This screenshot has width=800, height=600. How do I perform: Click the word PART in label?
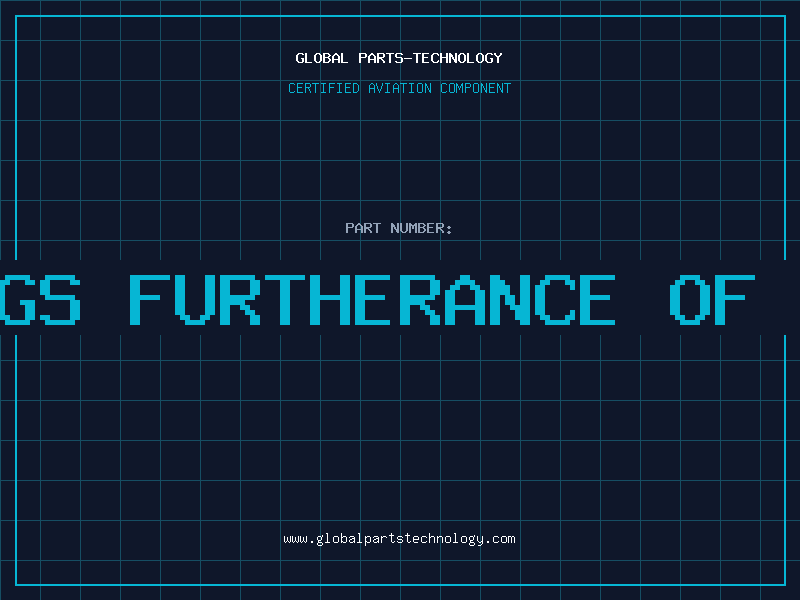point(363,228)
